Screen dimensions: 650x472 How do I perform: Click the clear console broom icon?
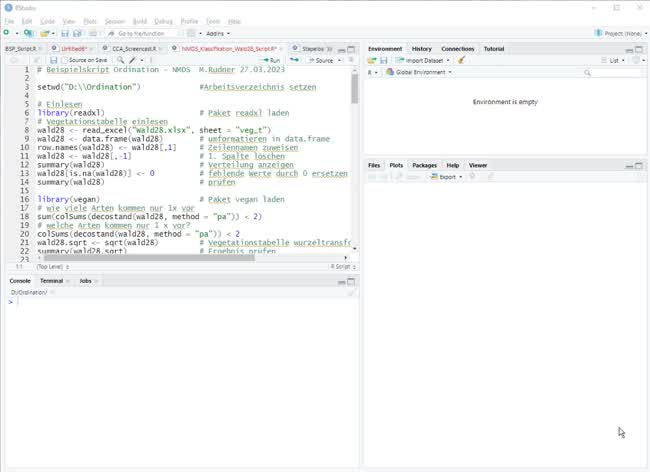pyautogui.click(x=351, y=293)
